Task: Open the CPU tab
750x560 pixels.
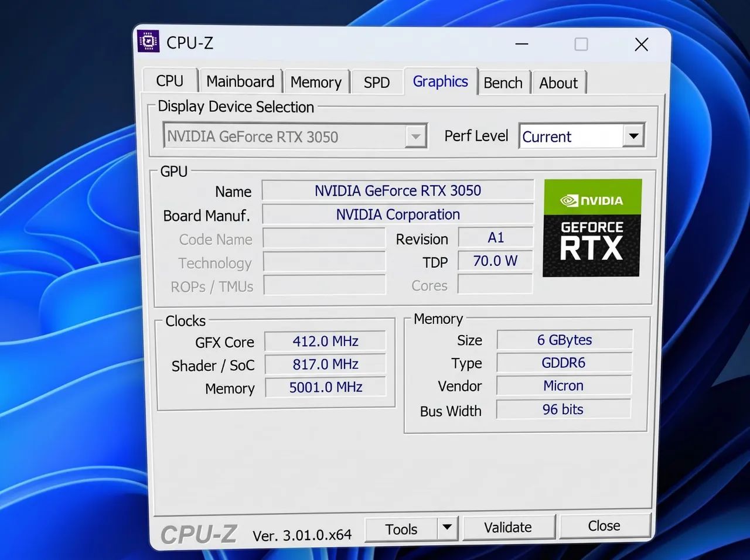Action: coord(170,81)
